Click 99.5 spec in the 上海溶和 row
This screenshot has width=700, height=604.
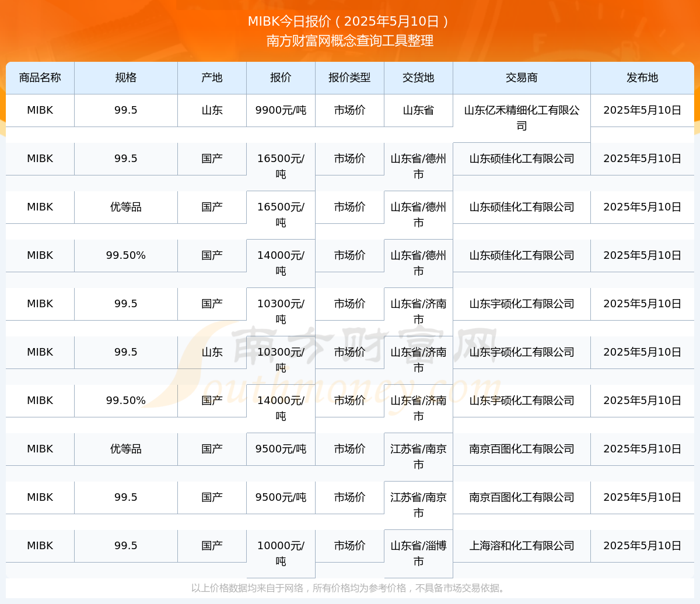pos(126,546)
